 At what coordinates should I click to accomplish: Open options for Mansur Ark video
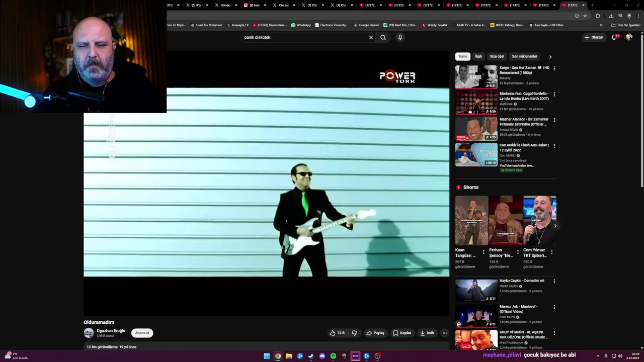(554, 307)
